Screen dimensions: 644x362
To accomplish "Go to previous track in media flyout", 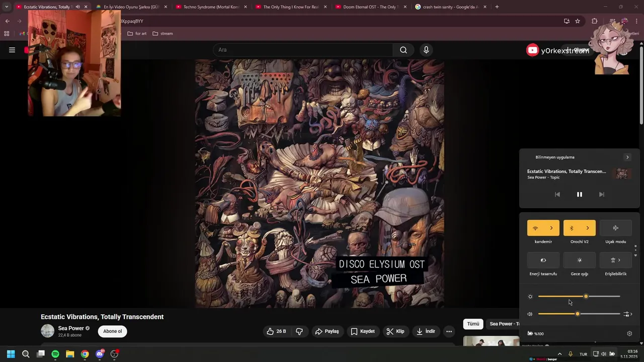I will click(x=557, y=195).
